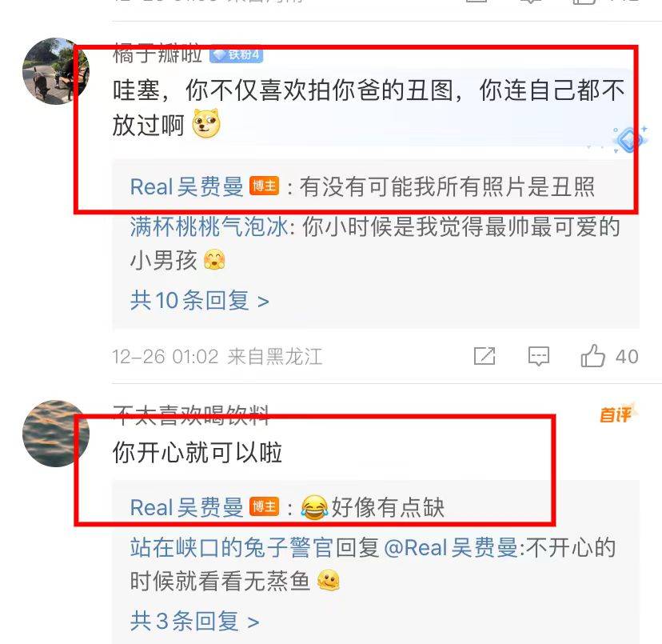Open 橘子瓣啦's profile avatar

56,71
